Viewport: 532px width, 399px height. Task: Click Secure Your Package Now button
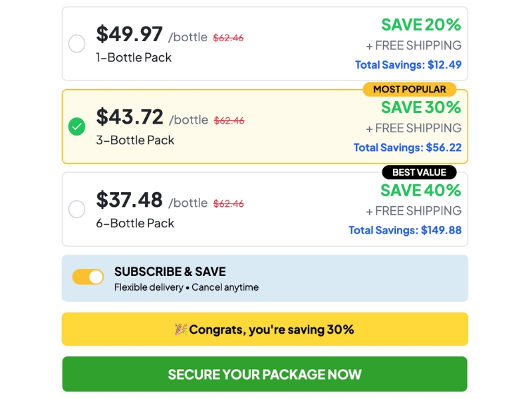point(265,374)
